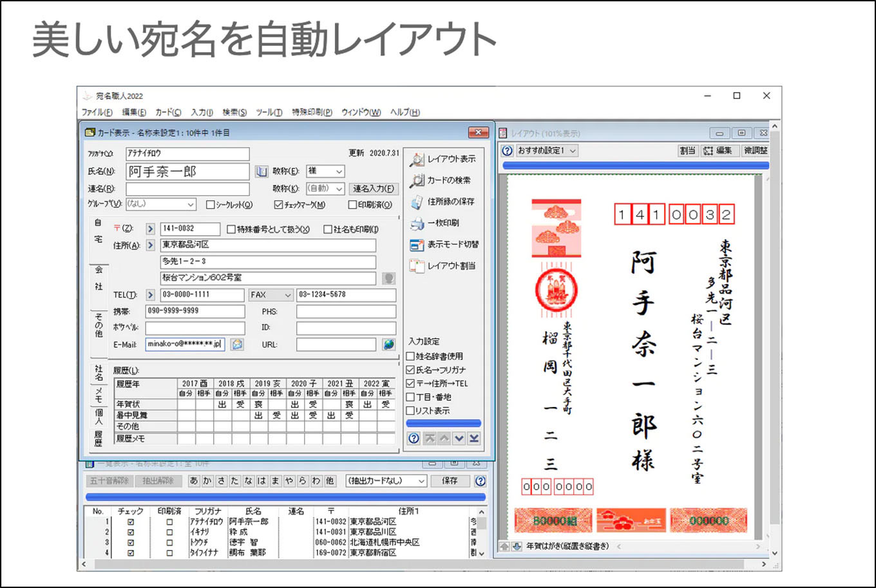Enable the リスト表示 checkbox
The height and width of the screenshot is (588, 876).
pos(410,411)
